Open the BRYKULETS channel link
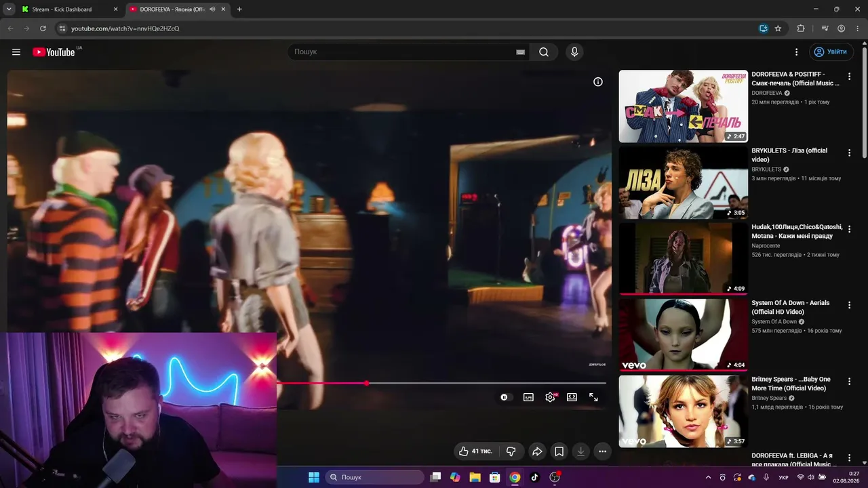The image size is (868, 488). pos(766,169)
